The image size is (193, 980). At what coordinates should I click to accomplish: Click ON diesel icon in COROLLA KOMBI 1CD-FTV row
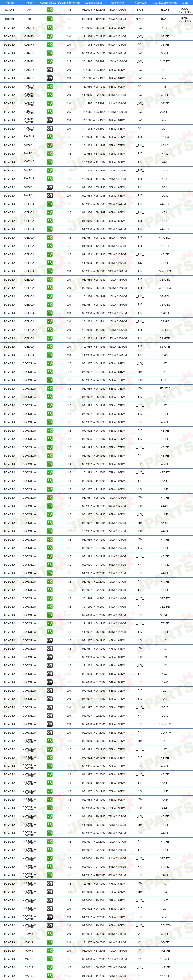[50, 925]
